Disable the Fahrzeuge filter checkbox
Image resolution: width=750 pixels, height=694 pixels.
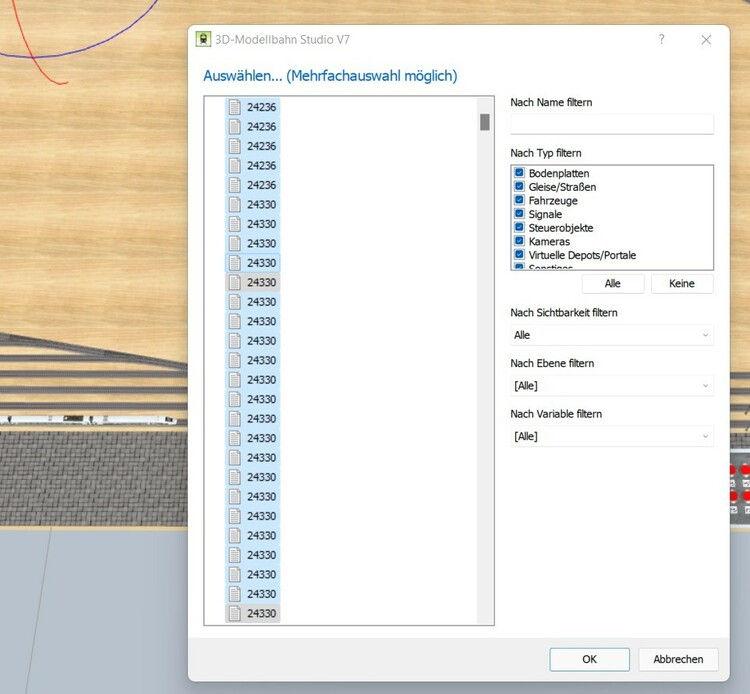520,201
